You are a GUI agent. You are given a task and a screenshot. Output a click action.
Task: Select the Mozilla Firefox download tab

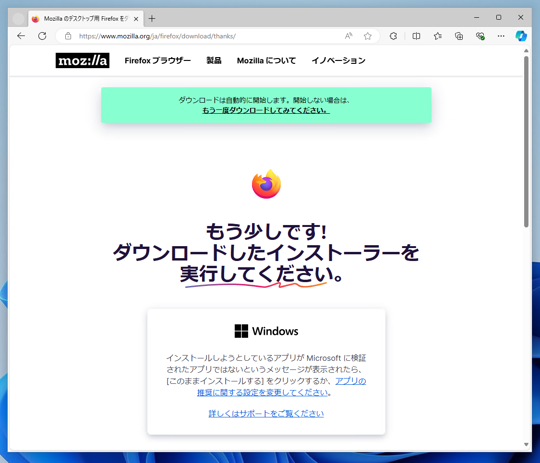86,19
